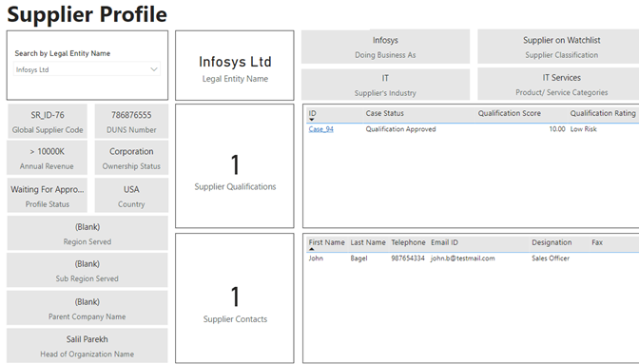639x364 pixels.
Task: Sort contacts by Telephone header
Action: 408,242
